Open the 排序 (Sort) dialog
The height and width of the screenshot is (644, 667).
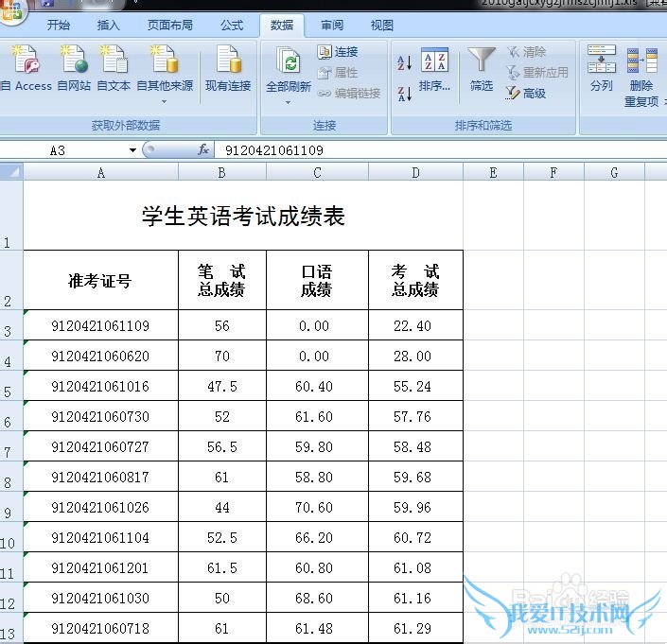click(x=434, y=70)
